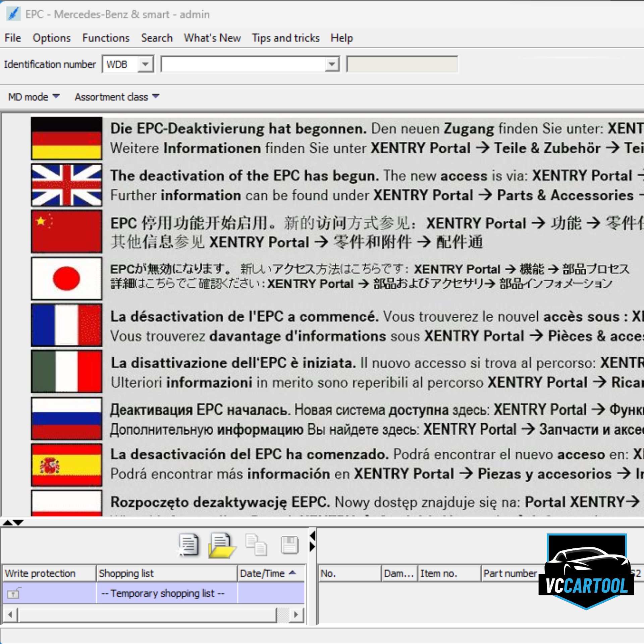Image resolution: width=644 pixels, height=644 pixels.
Task: Expand the MD mode dropdown
Action: tap(34, 97)
